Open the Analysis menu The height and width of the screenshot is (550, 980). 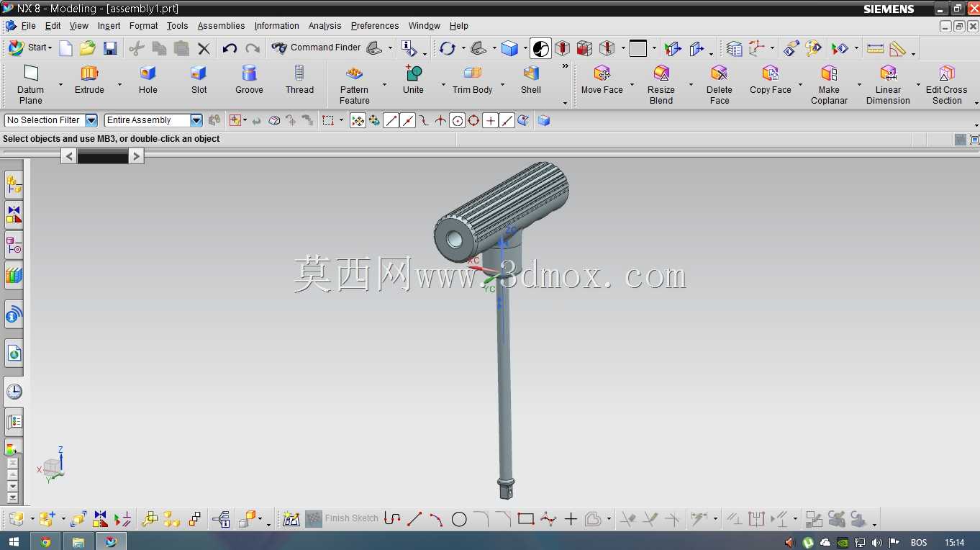[x=325, y=26]
